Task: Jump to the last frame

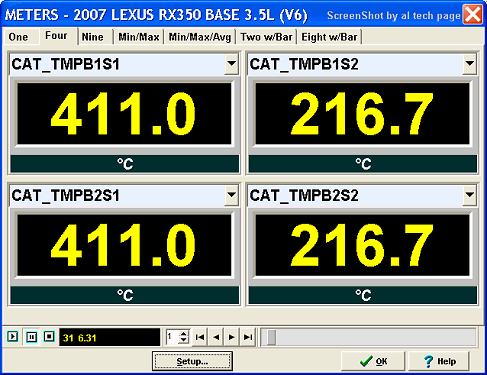Action: pyautogui.click(x=248, y=337)
